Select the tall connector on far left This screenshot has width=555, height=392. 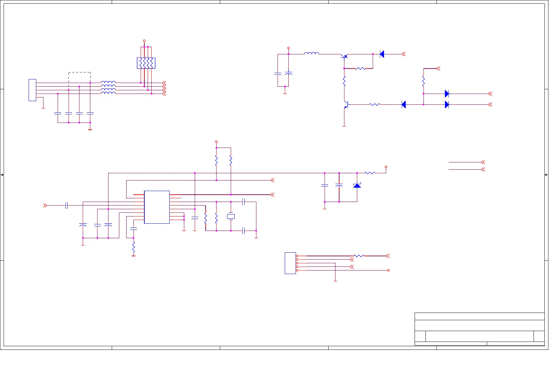point(32,90)
